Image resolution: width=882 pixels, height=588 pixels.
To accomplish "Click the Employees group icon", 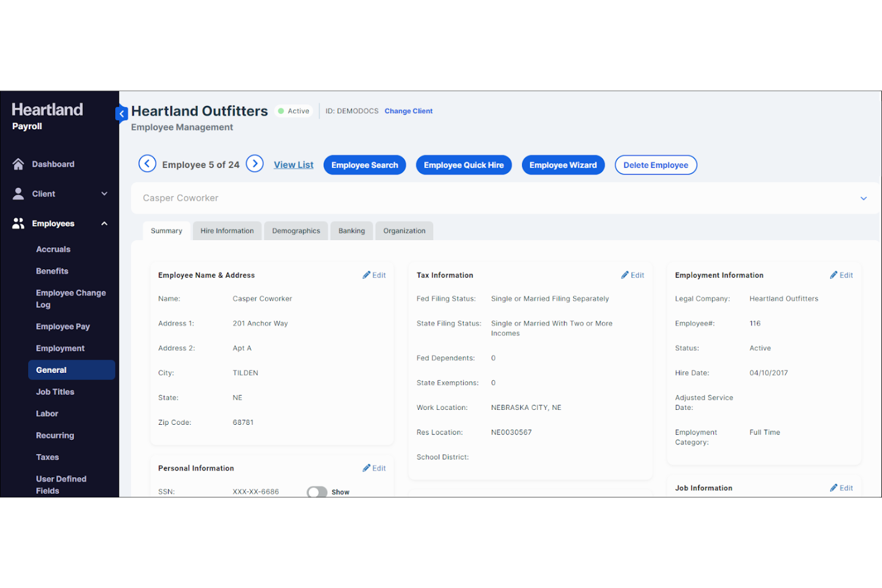I will click(18, 223).
